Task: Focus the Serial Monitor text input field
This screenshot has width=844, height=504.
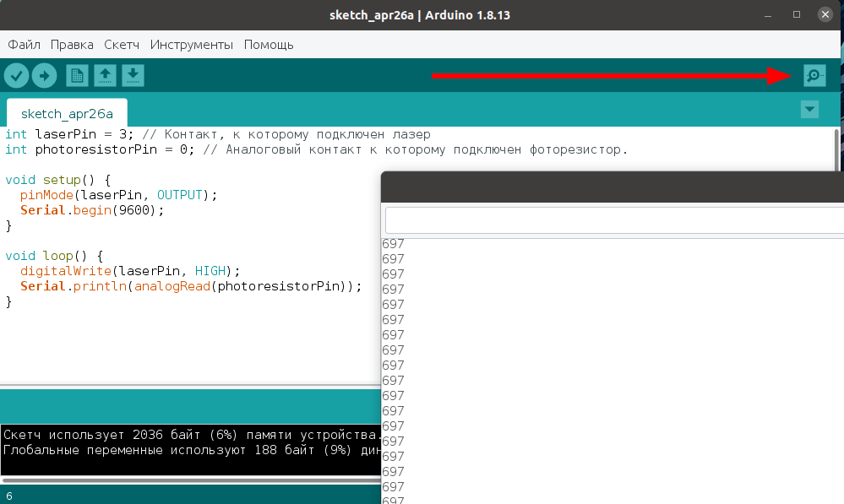Action: (x=613, y=221)
